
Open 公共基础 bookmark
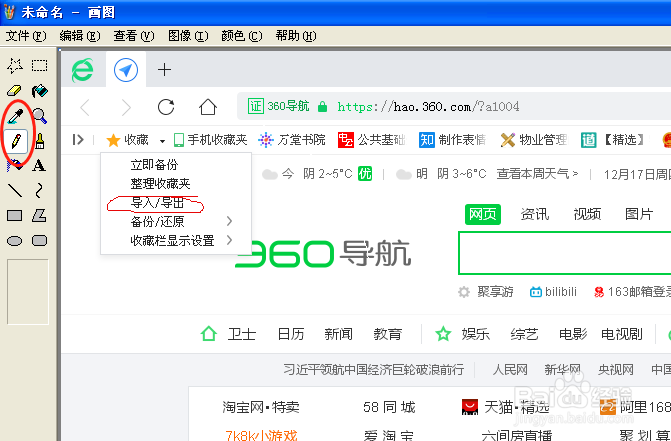[x=371, y=140]
